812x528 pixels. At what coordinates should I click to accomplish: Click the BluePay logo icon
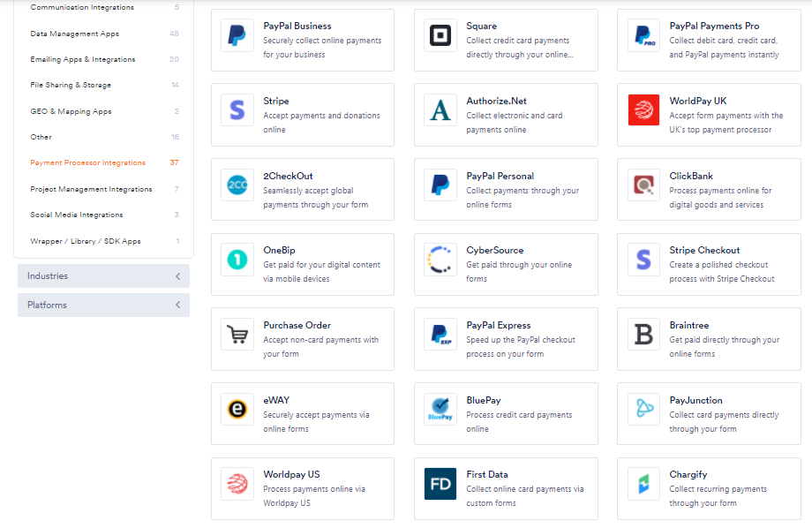440,410
